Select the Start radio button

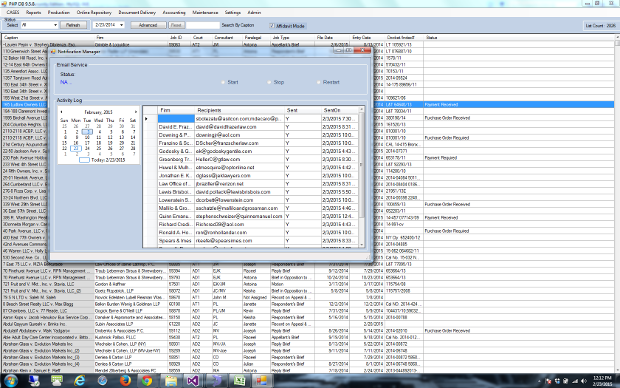[223, 82]
